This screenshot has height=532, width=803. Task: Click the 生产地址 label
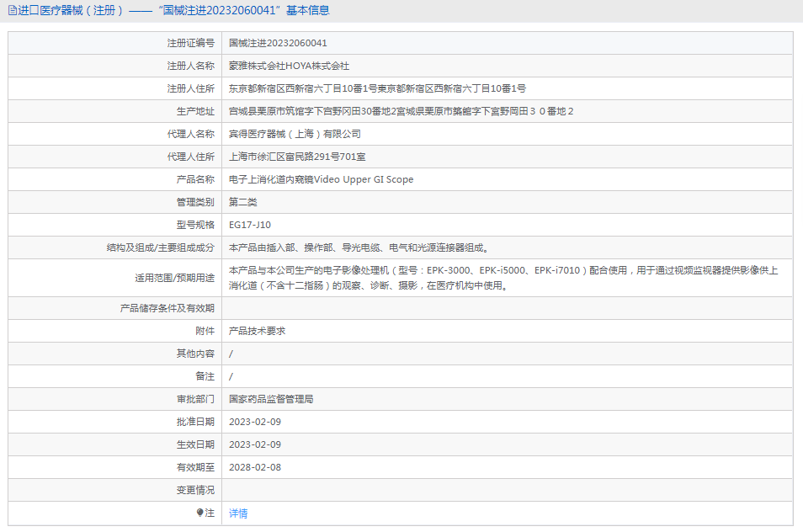click(x=195, y=111)
